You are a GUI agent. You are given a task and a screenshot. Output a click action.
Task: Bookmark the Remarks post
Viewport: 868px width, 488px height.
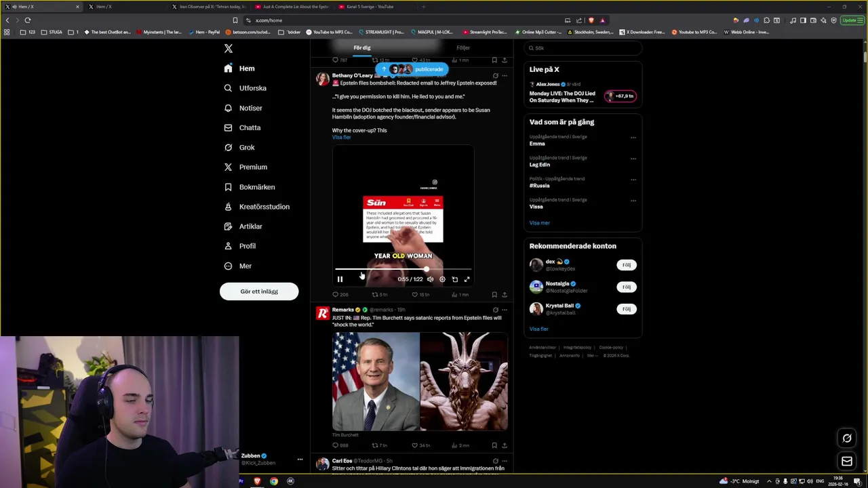pos(494,445)
